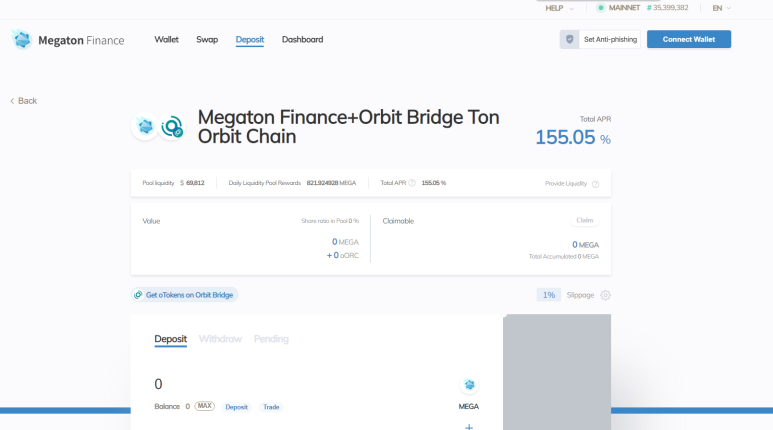Open the Deposit page in navigation
Viewport: 773px width, 430px height.
(x=250, y=39)
